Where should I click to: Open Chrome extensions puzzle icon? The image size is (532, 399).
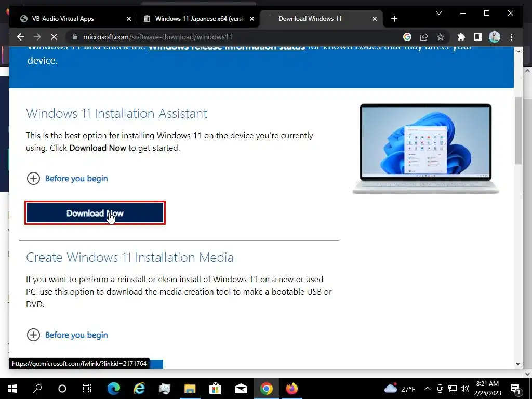point(461,37)
